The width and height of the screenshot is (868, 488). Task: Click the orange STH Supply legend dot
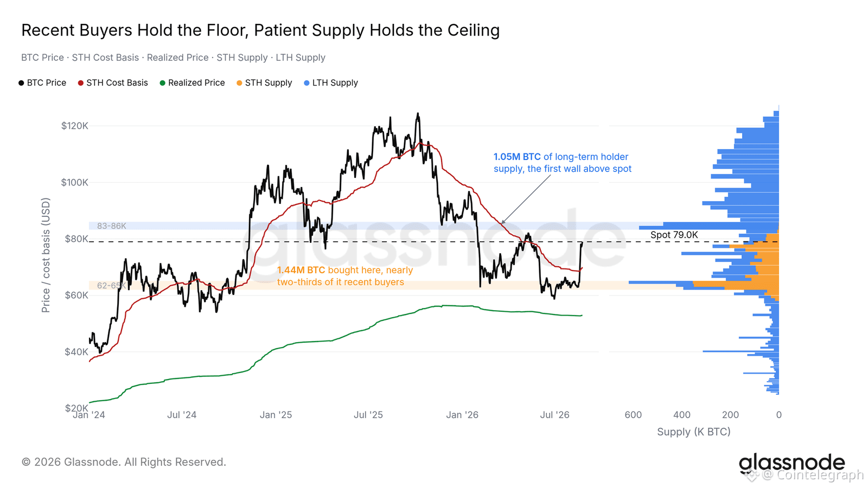pos(239,83)
